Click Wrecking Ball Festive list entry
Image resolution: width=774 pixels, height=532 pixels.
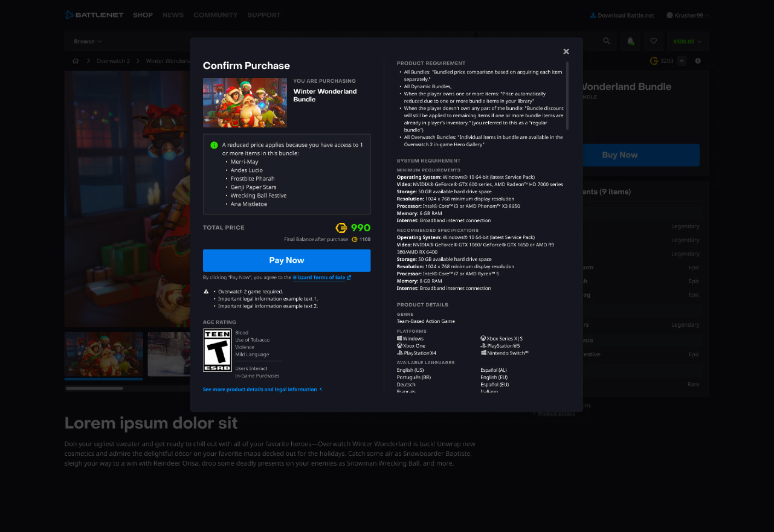[x=259, y=196]
